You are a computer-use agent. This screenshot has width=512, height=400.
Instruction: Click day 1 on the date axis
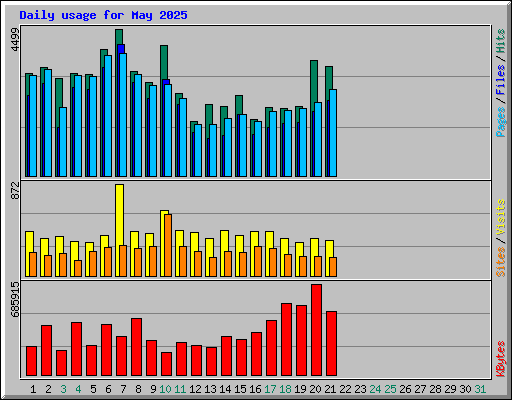pyautogui.click(x=33, y=389)
